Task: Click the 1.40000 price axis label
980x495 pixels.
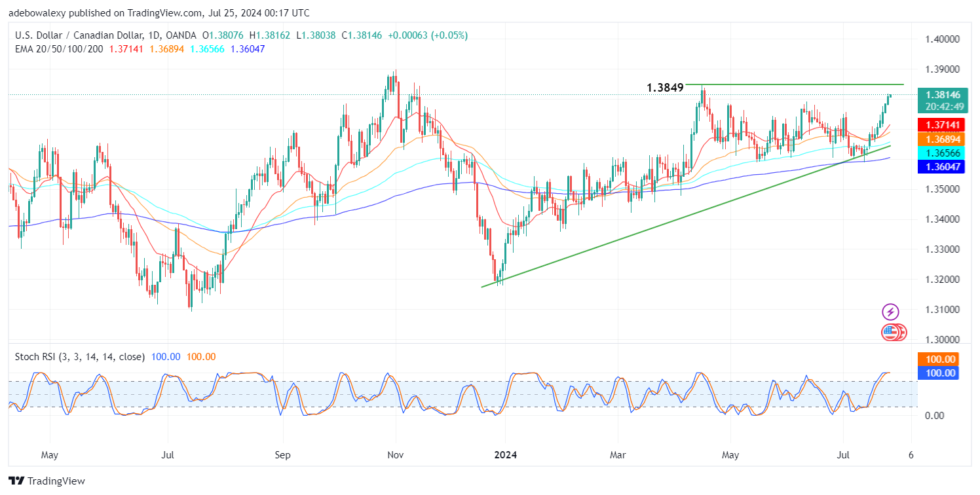Action: point(943,39)
